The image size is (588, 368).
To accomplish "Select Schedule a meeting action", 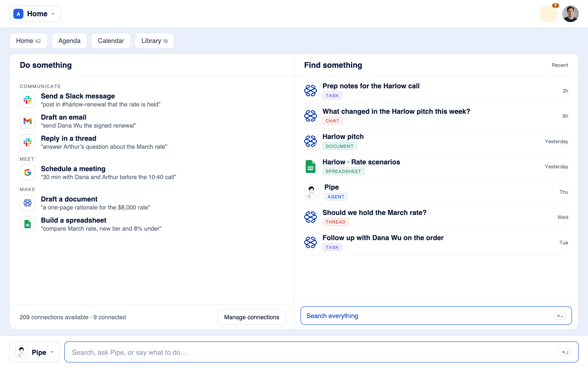I will (73, 169).
